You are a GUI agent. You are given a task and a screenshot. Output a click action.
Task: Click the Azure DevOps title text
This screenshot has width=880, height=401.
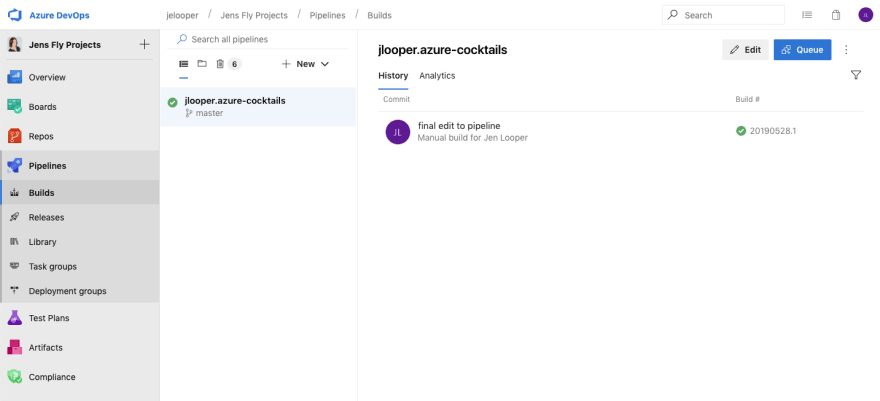point(59,15)
